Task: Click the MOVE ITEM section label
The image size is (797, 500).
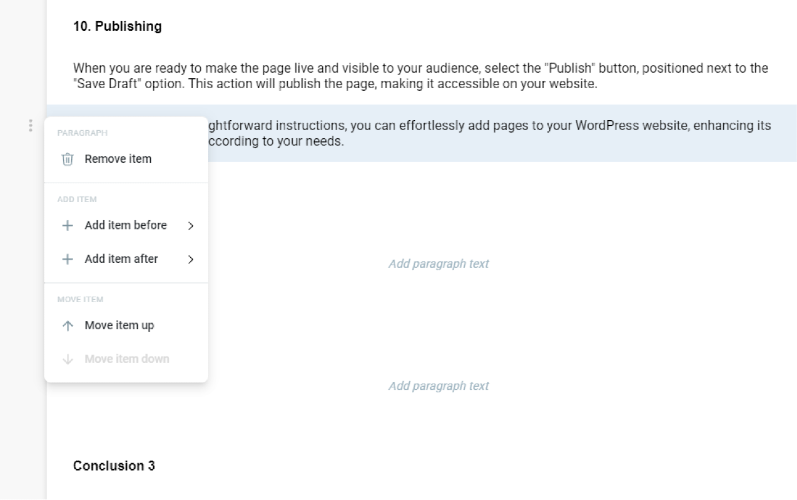Action: (80, 299)
